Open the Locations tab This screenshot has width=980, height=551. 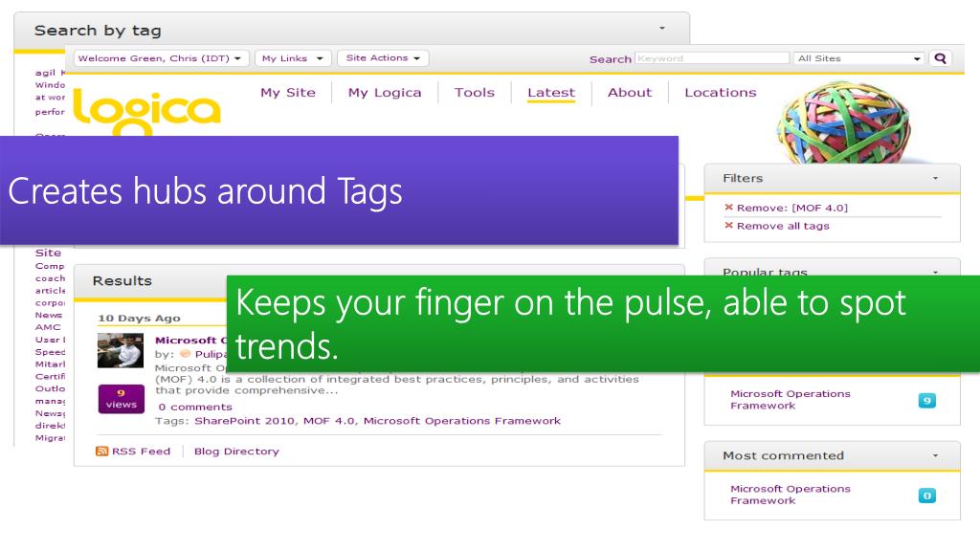(x=720, y=93)
